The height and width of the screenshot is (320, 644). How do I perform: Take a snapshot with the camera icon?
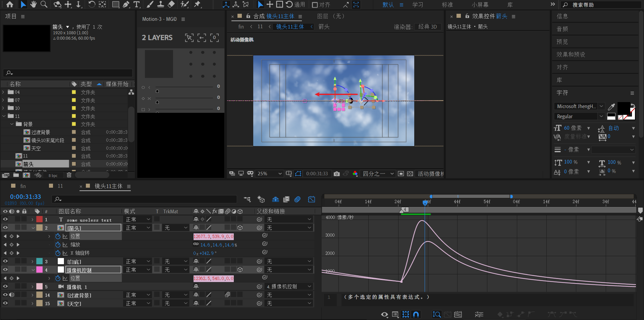tap(337, 174)
